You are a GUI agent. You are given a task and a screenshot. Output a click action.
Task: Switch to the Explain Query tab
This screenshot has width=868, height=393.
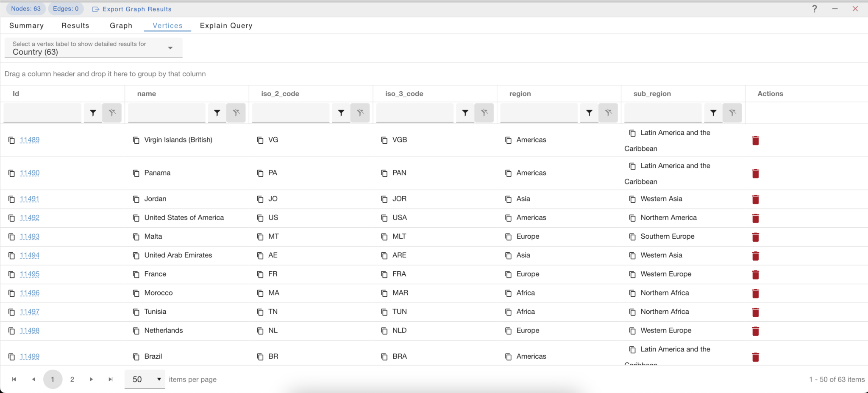click(x=226, y=25)
